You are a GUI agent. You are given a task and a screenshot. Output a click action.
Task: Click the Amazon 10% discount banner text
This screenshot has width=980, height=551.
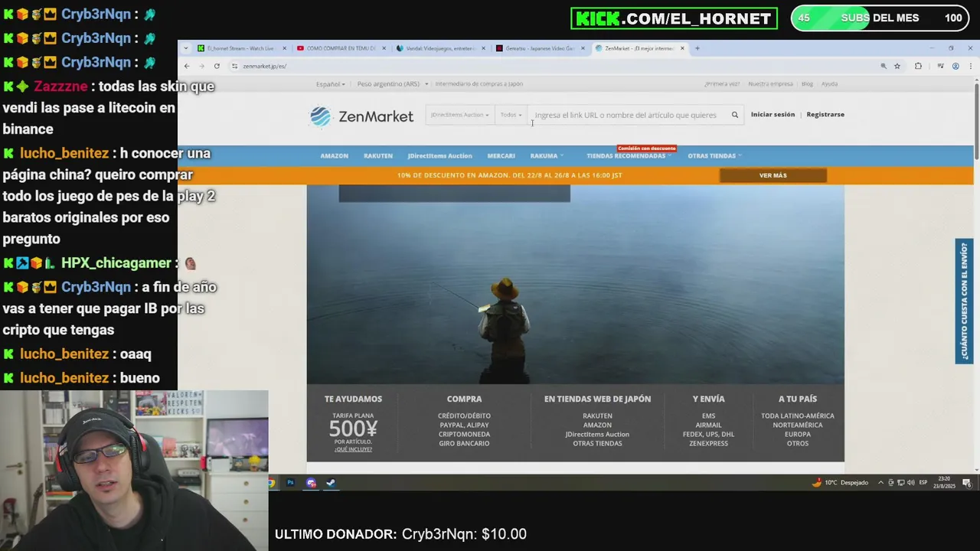509,175
